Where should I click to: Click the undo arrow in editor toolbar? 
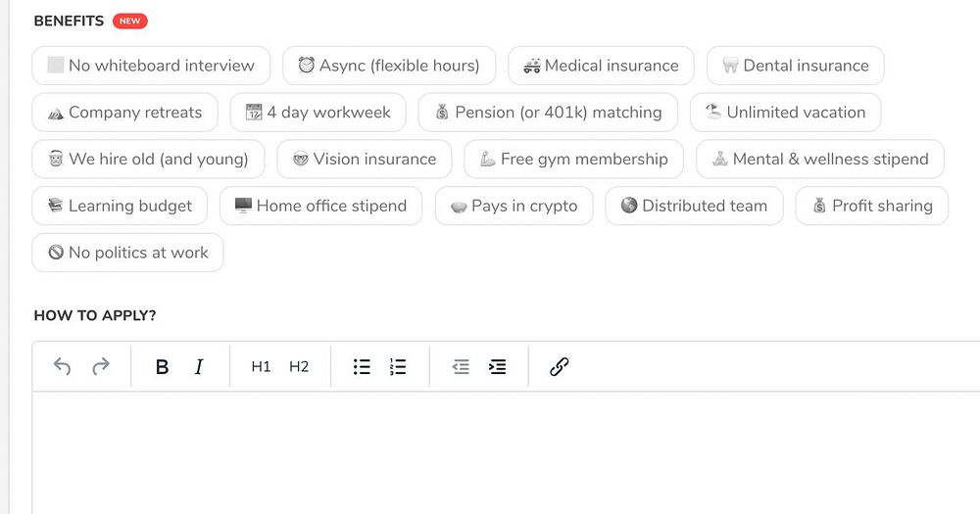tap(63, 367)
